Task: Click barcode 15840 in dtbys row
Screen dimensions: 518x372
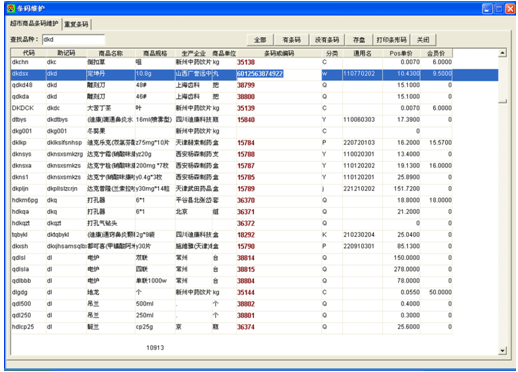Action: (x=246, y=120)
